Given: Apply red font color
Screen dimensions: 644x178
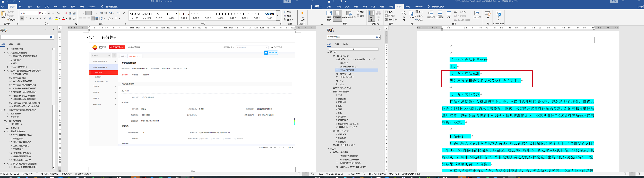Looking at the screenshot, I should click(64, 18).
